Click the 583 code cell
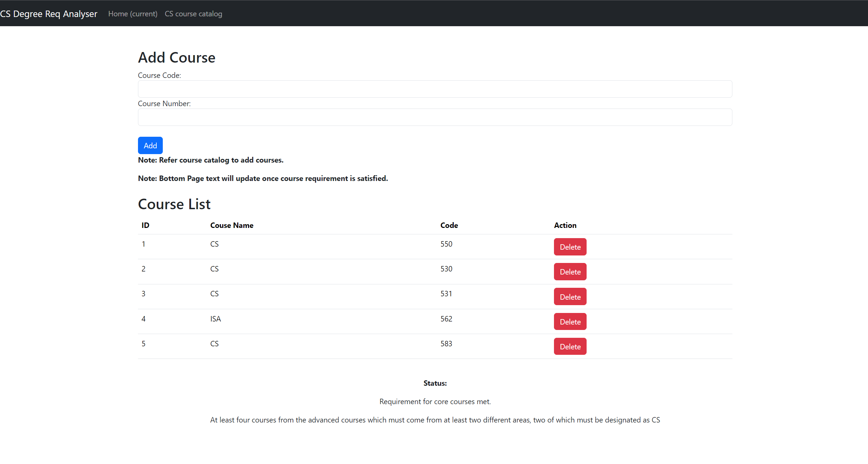The height and width of the screenshot is (464, 868). 446,344
